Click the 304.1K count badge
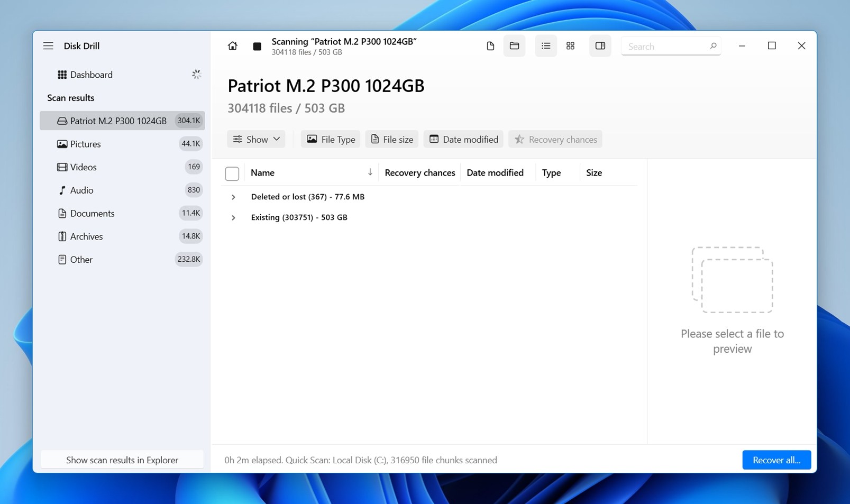Image resolution: width=850 pixels, height=504 pixels. [189, 121]
